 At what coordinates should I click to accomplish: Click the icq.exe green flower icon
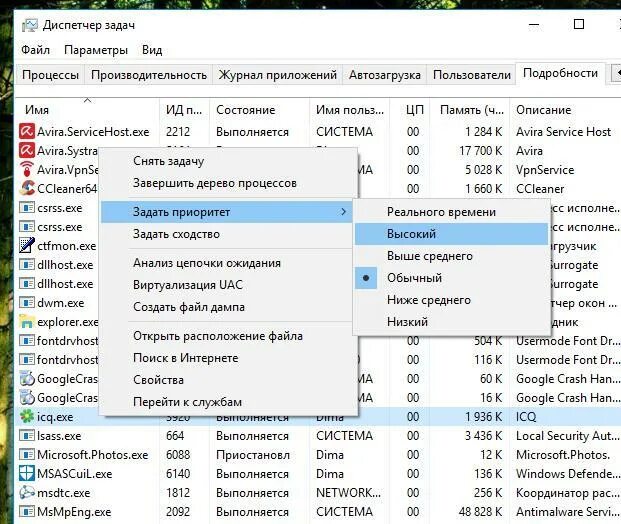point(27,416)
